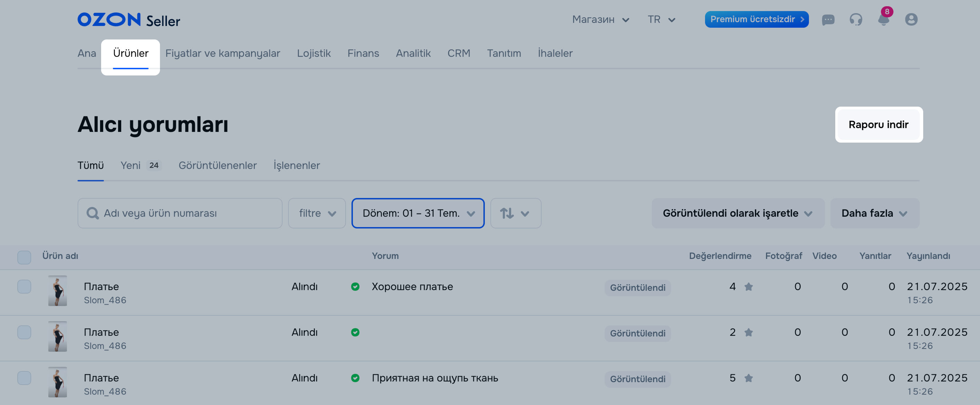Click the 'Хорошее платье' review text

tap(412, 287)
